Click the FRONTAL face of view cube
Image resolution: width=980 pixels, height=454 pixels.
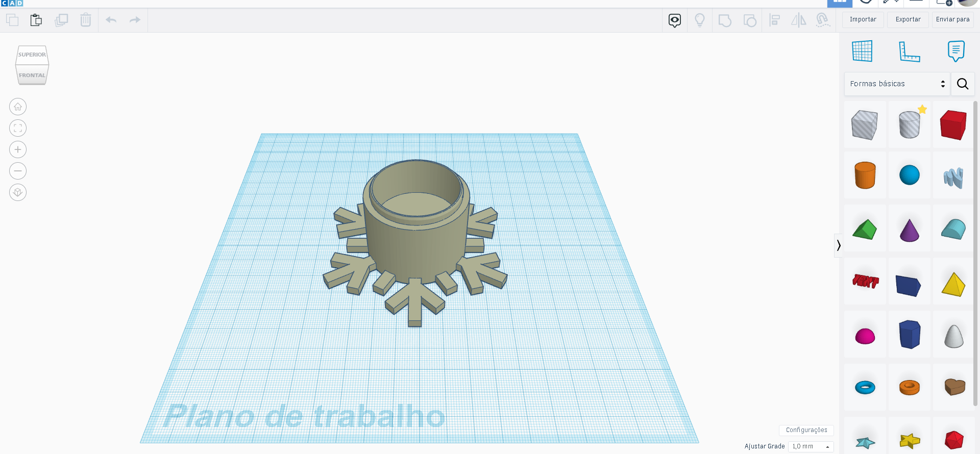32,75
